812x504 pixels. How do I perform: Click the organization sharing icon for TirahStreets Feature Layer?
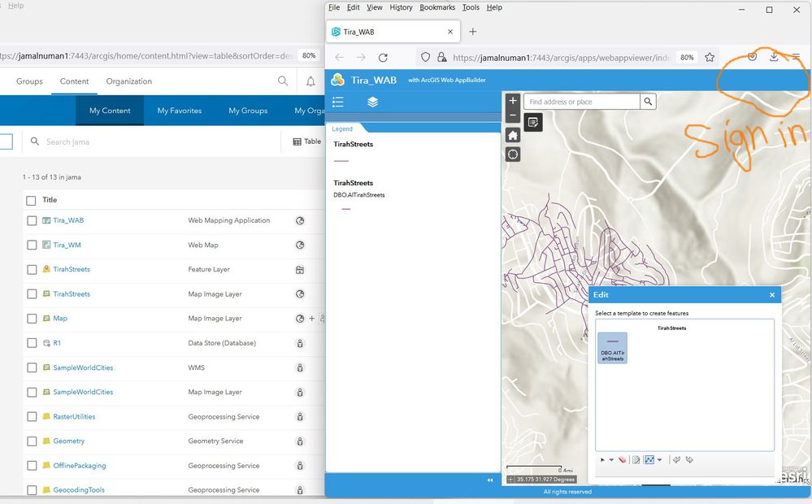tap(300, 270)
